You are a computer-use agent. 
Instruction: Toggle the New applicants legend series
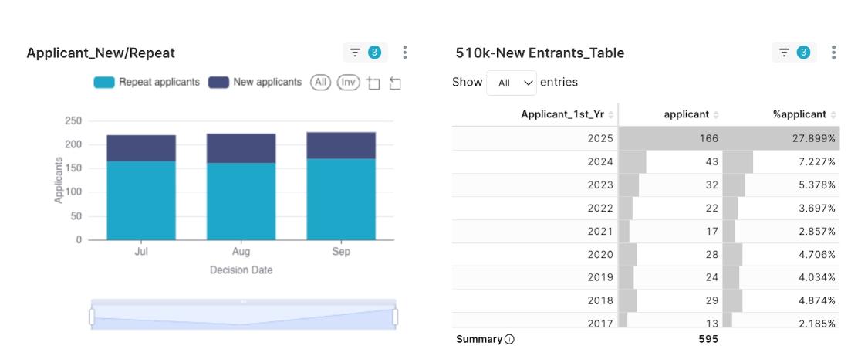pos(255,82)
